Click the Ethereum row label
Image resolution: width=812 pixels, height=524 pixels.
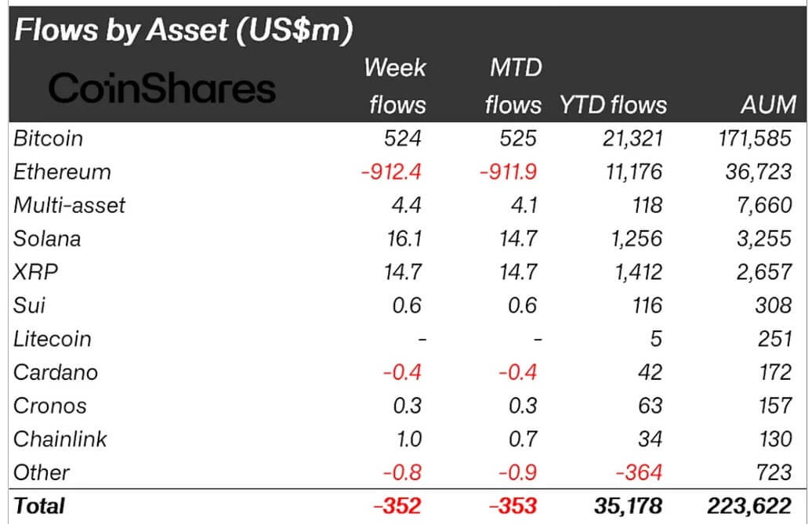[63, 172]
